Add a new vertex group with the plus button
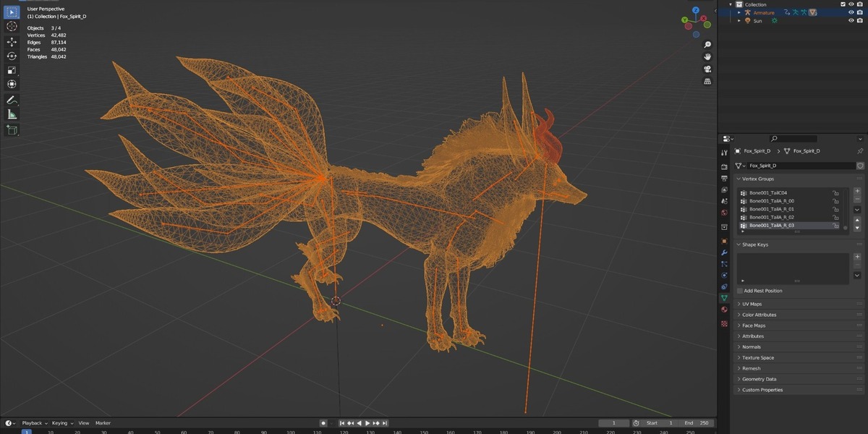Screen dimensions: 868x434 (857, 191)
